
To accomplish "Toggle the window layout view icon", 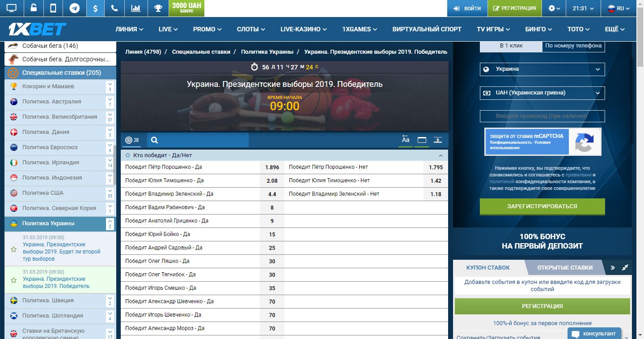I will 422,140.
